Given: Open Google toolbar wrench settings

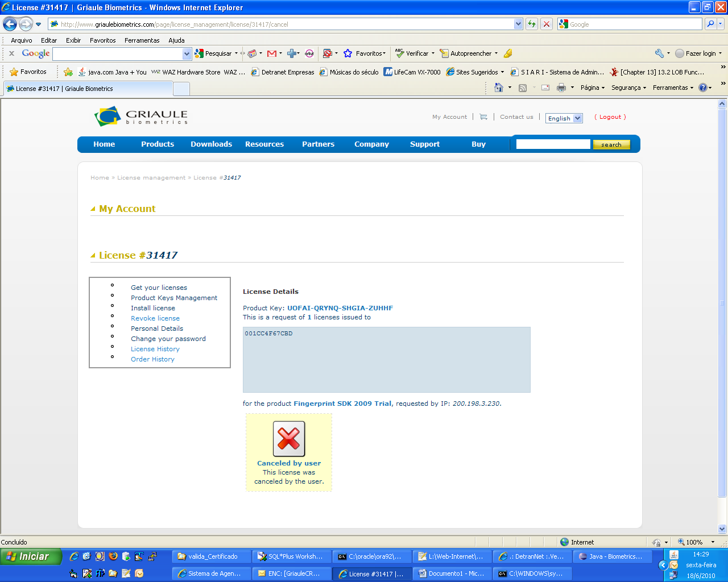Looking at the screenshot, I should point(659,53).
